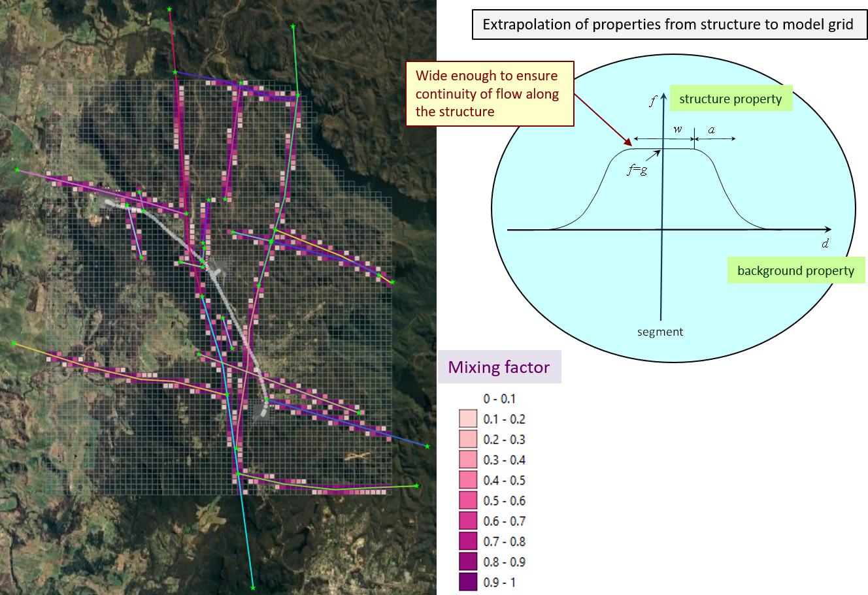Viewport: 868px width, 595px height.
Task: Click the 'Mixing factor' legend title
Action: (499, 367)
